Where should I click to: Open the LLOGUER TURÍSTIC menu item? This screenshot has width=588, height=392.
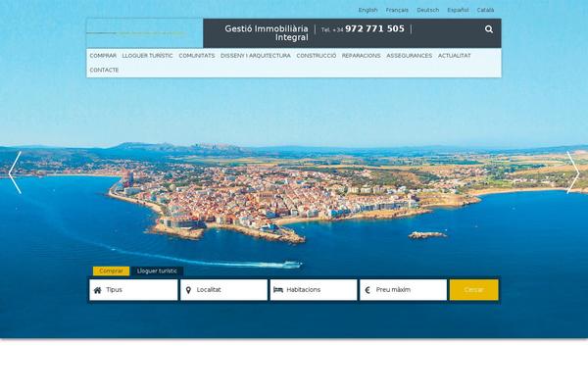coord(147,56)
